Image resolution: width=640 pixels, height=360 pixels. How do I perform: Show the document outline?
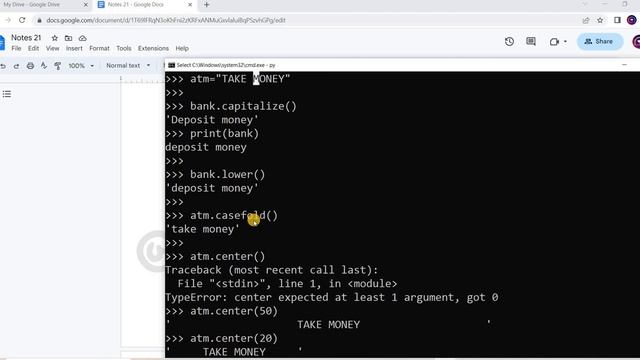coord(7,94)
